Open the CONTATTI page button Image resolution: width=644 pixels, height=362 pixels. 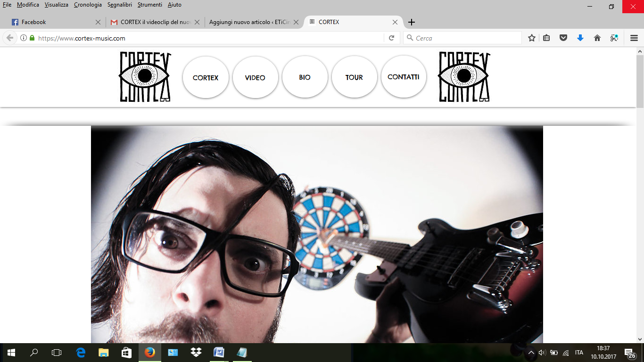click(x=404, y=76)
